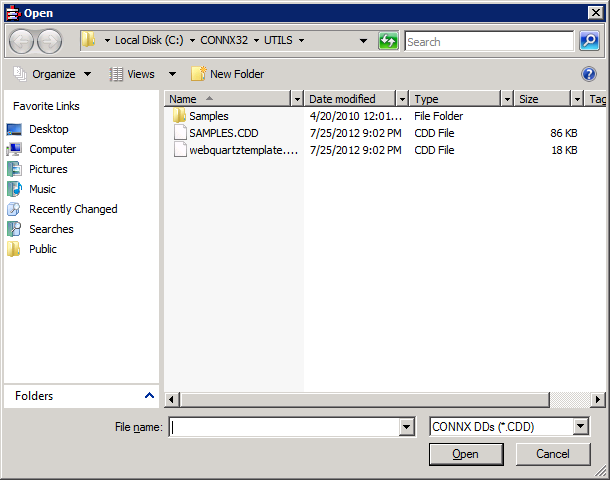Viewport: 610px width, 480px height.
Task: Open the help question mark icon
Action: 589,74
